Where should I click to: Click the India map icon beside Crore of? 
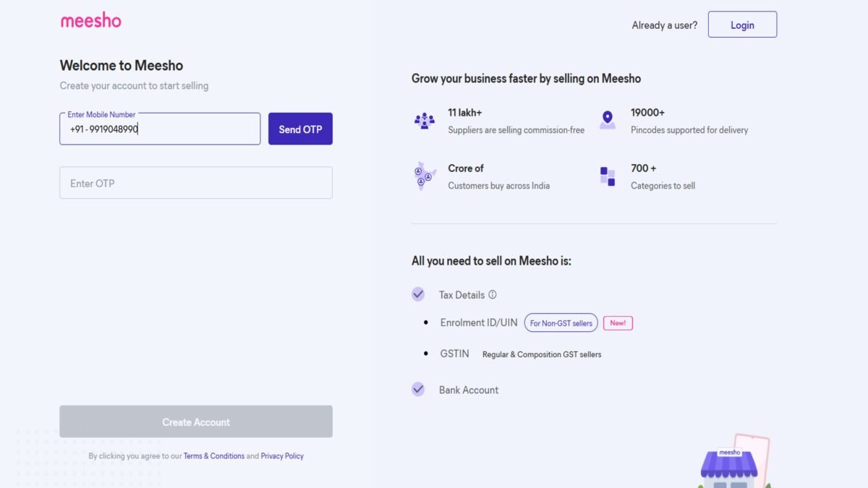coord(425,176)
